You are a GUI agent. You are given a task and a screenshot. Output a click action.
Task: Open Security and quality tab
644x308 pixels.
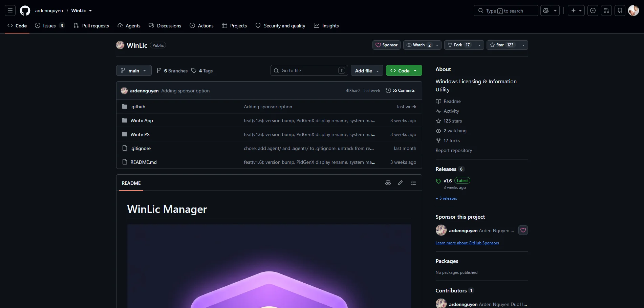click(280, 26)
